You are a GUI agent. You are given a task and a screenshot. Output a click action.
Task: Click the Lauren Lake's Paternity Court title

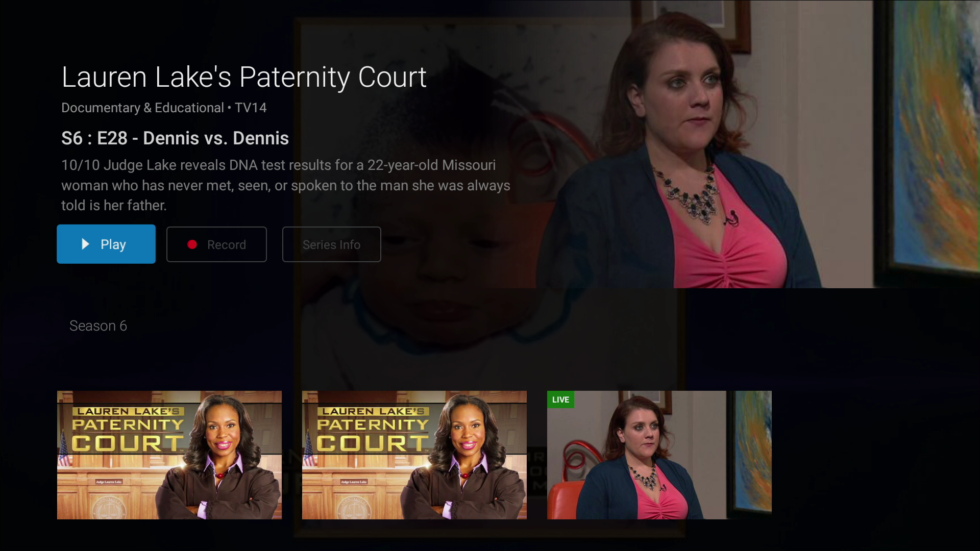pyautogui.click(x=244, y=77)
